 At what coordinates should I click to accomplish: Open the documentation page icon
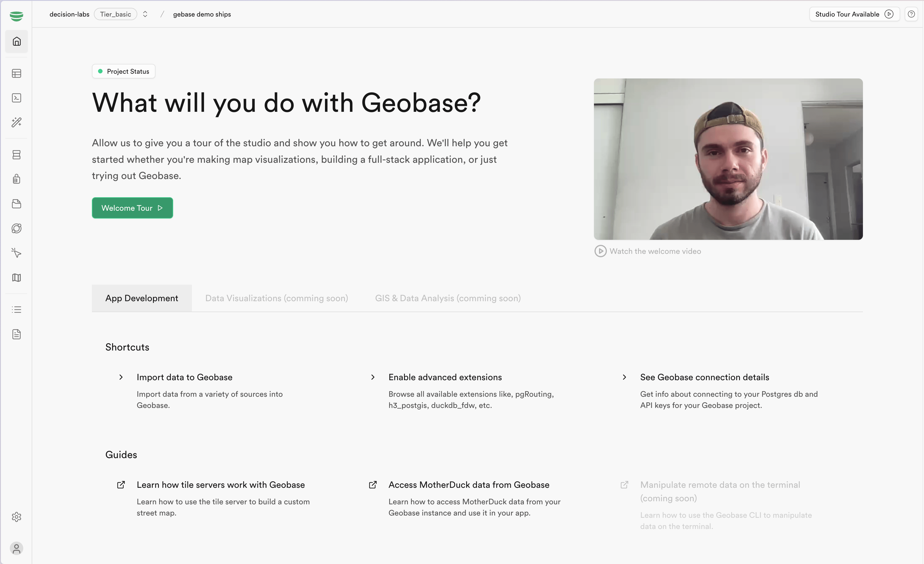tap(17, 334)
